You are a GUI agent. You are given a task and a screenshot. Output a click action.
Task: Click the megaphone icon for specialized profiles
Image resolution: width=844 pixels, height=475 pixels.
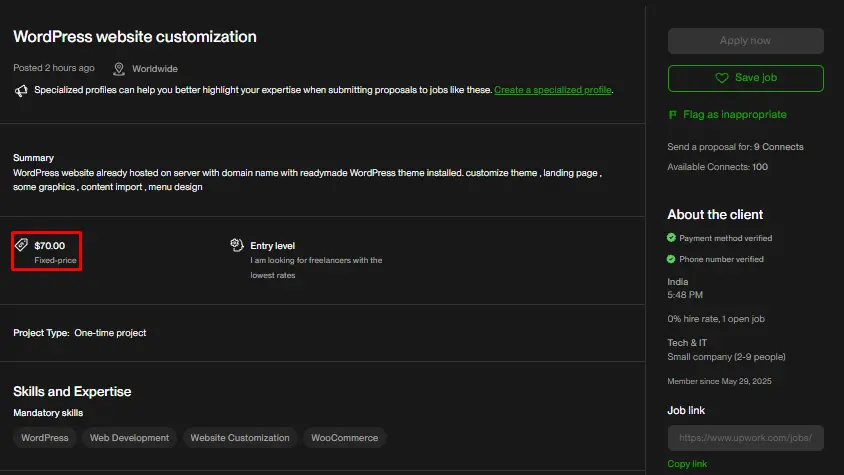(x=21, y=90)
